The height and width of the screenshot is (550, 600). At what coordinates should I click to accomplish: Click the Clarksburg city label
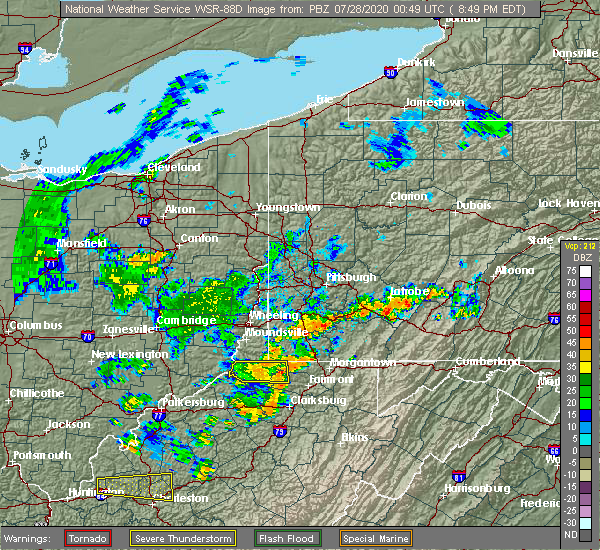318,400
